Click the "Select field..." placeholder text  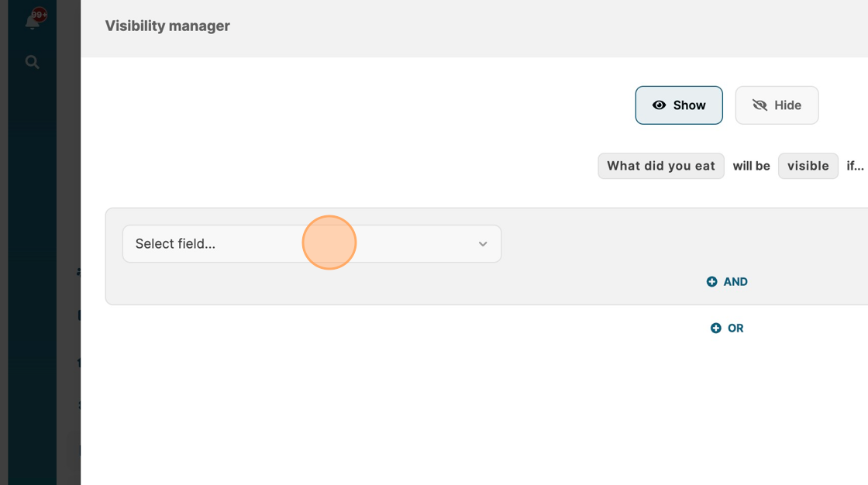coord(175,244)
